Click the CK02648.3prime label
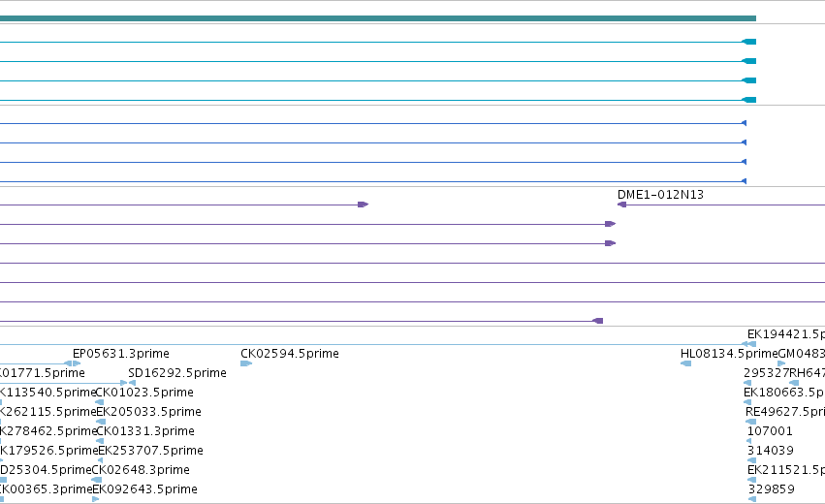Screen dimensions: 825x504 (x=141, y=470)
